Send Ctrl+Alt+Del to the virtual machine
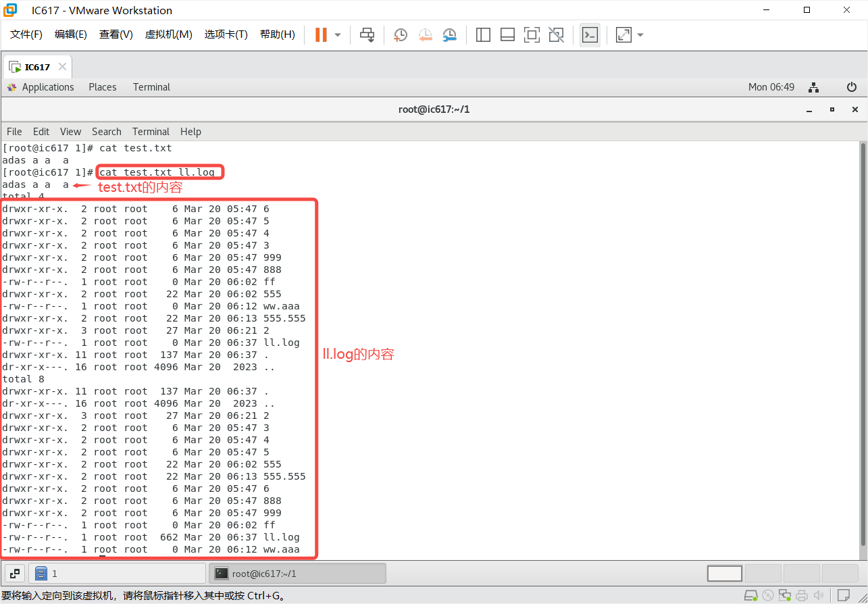 tap(367, 34)
